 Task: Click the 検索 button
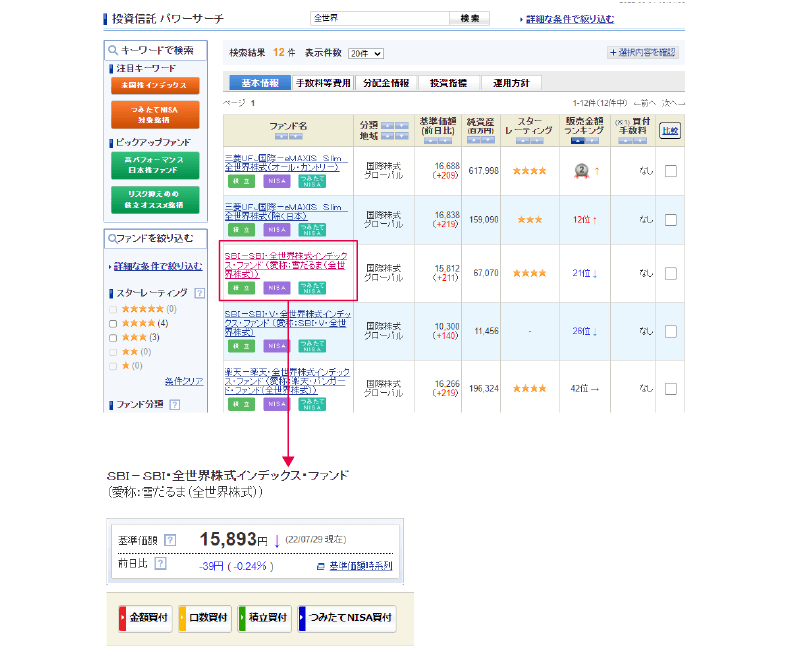[469, 18]
